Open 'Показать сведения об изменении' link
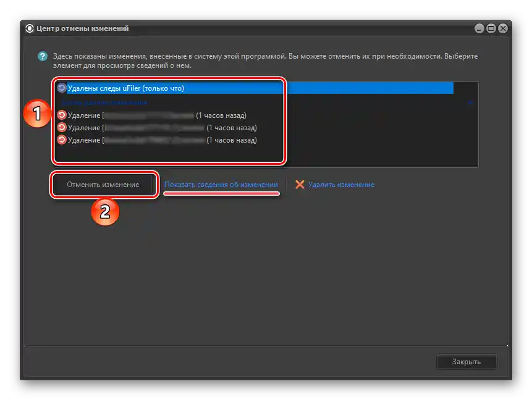 click(x=221, y=185)
